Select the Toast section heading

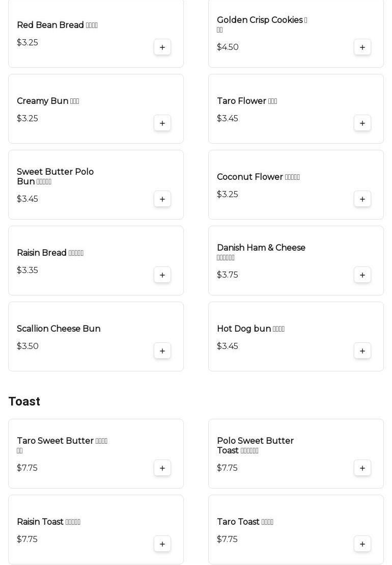pyautogui.click(x=24, y=401)
